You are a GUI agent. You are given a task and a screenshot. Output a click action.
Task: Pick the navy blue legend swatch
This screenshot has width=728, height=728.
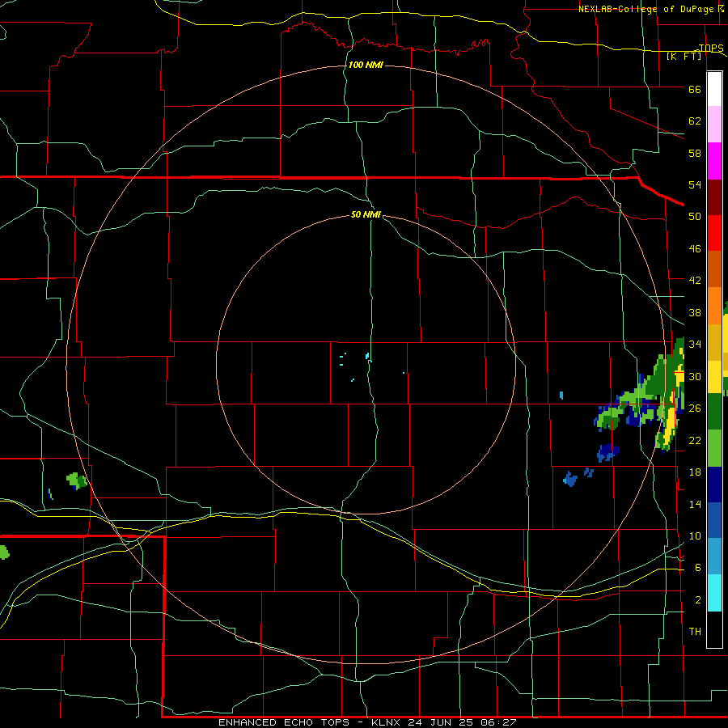tap(714, 485)
